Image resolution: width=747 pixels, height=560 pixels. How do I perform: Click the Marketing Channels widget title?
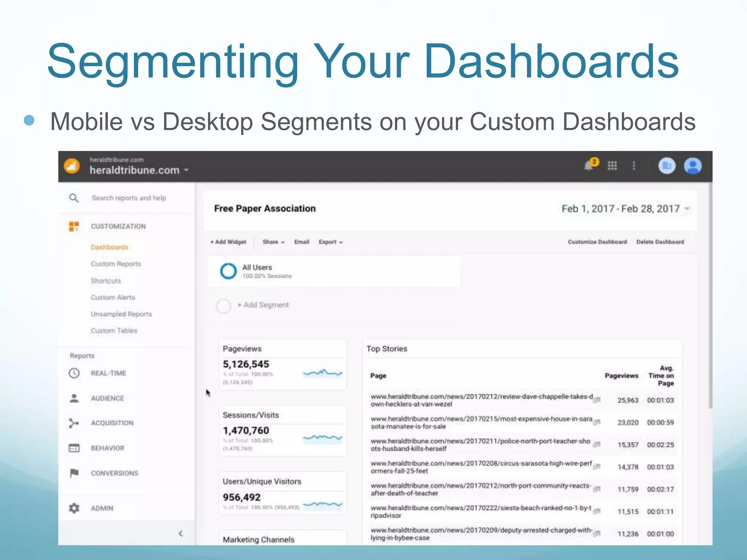click(259, 540)
